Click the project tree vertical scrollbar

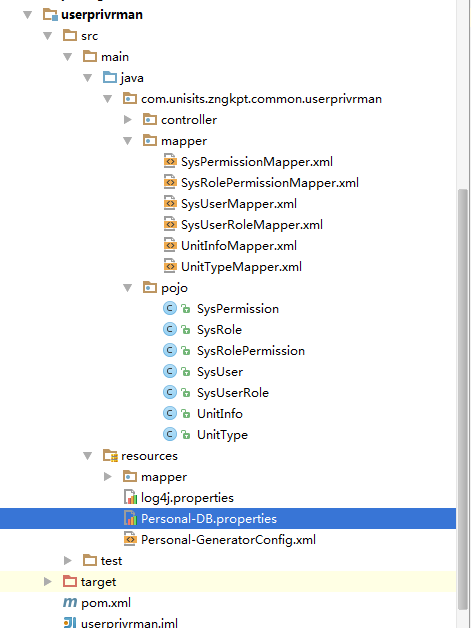pyautogui.click(x=463, y=399)
